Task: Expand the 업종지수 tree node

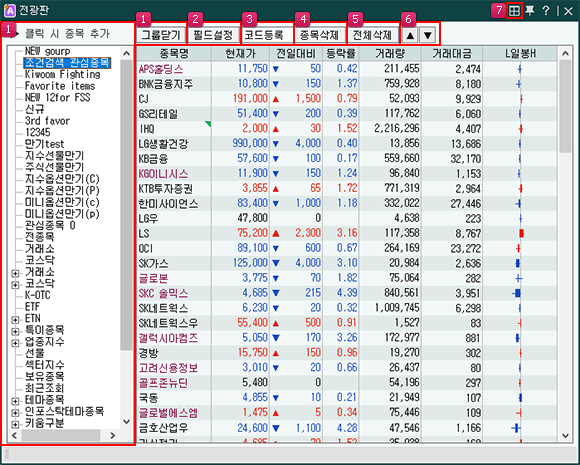Action: tap(15, 343)
